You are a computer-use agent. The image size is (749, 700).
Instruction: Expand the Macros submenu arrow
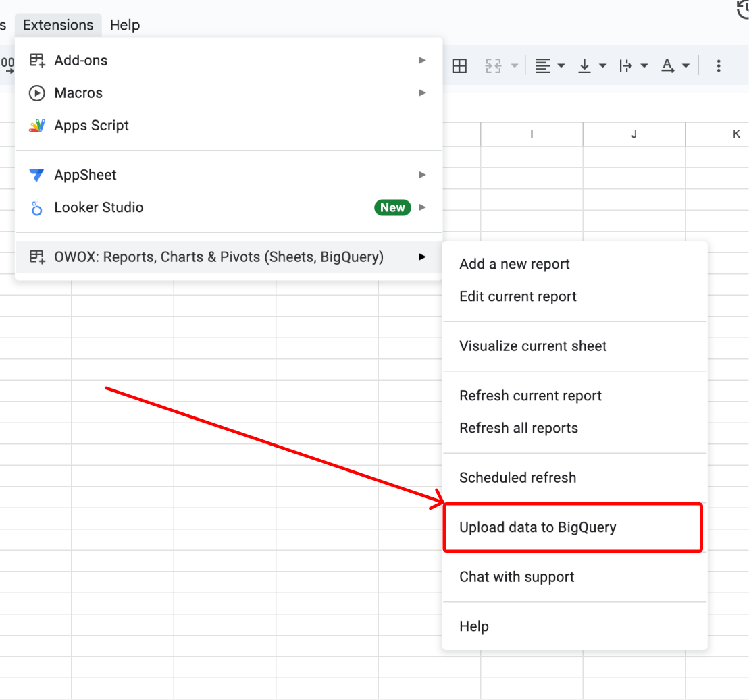pos(422,92)
